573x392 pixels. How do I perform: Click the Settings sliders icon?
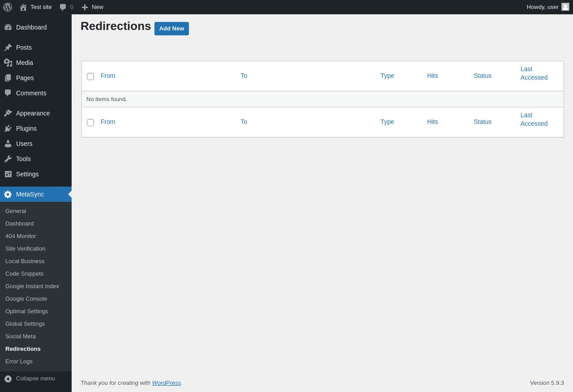(x=8, y=174)
